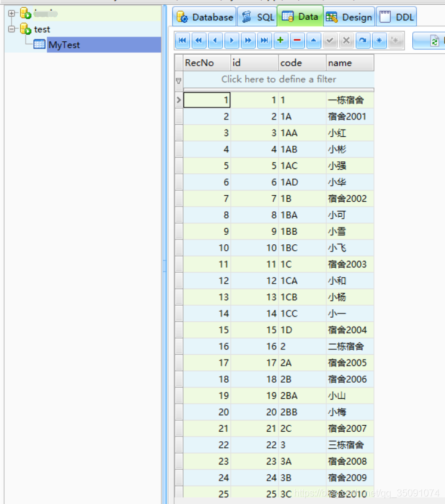Select cell 宿舍2006

click(x=350, y=379)
